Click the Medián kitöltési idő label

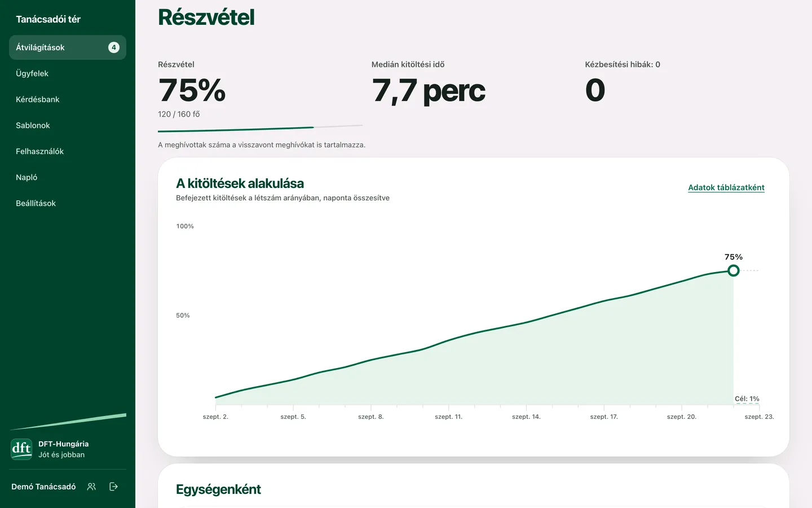point(408,64)
